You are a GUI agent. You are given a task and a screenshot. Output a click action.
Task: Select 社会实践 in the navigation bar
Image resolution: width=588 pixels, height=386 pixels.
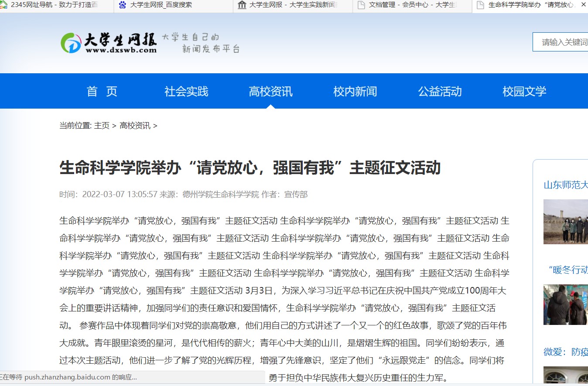coord(186,91)
